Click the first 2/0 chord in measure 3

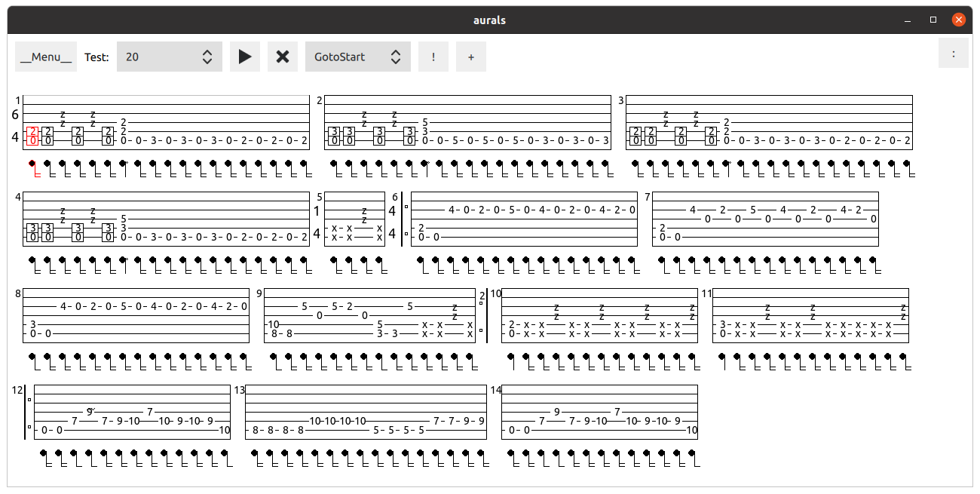tap(636, 136)
